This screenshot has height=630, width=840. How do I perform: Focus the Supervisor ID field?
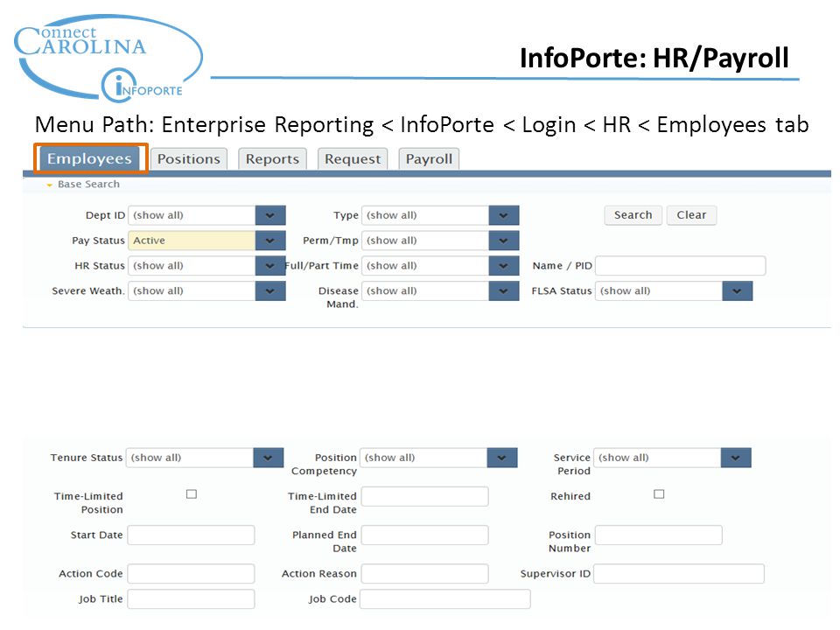[679, 574]
